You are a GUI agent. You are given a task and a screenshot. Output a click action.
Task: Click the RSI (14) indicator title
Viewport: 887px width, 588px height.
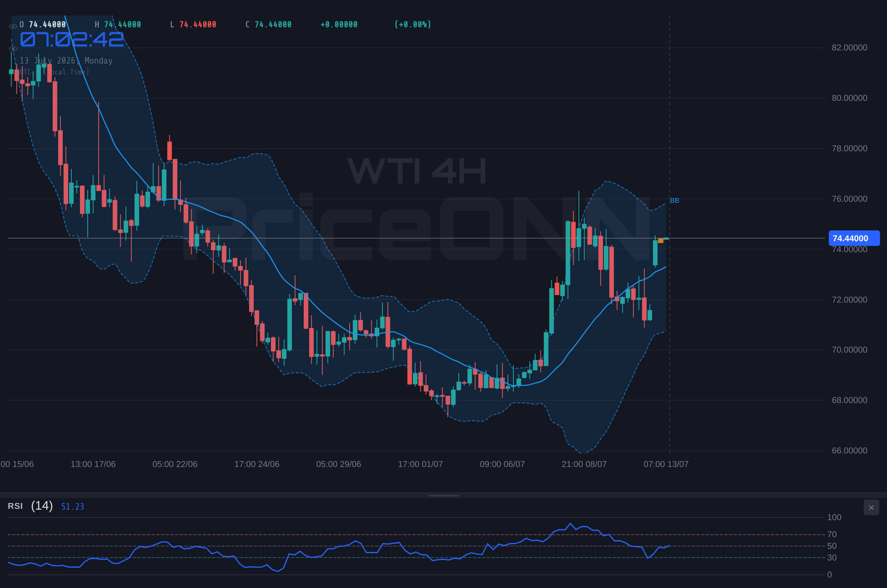(30, 506)
